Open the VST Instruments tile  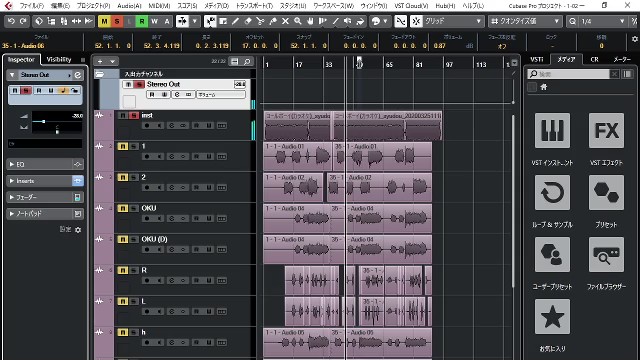tap(552, 131)
